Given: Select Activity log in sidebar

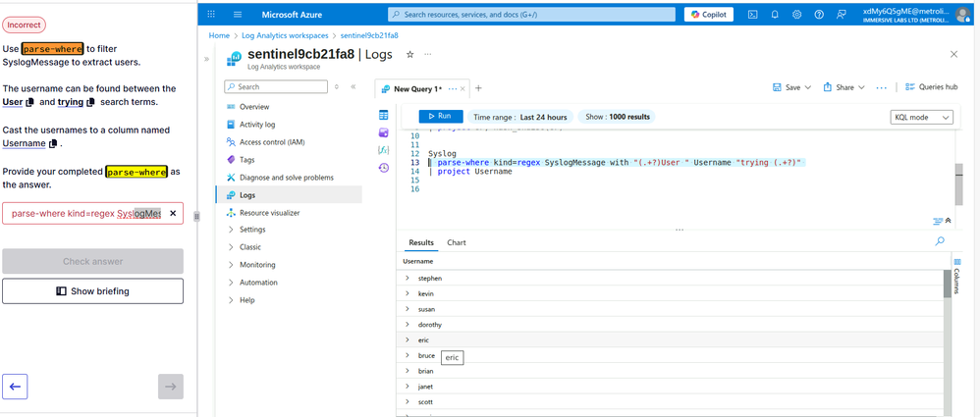Looking at the screenshot, I should coord(257,125).
